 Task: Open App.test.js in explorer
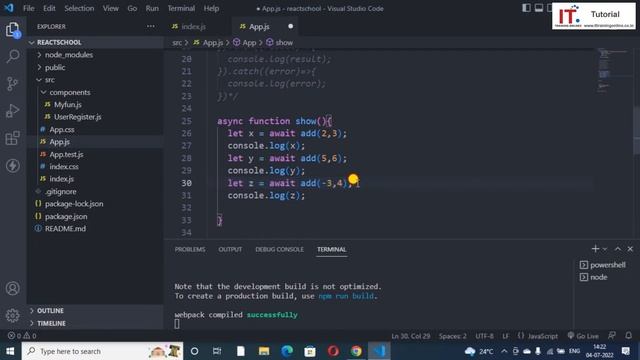pyautogui.click(x=95, y=154)
